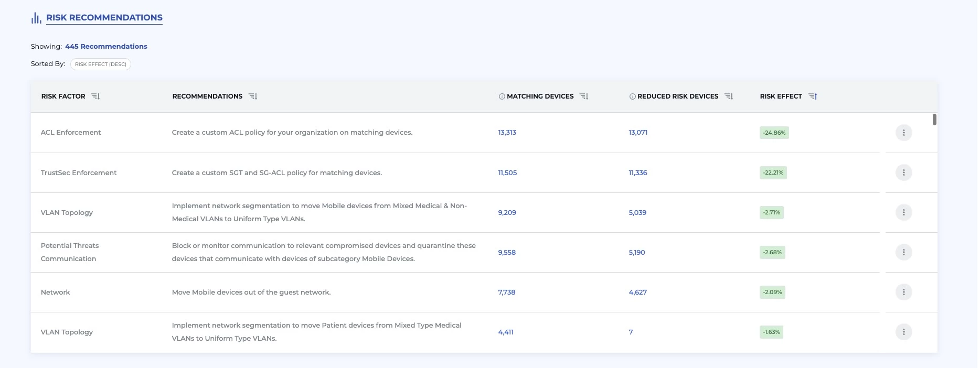Click the -24.86% risk effect badge
Screen dimensions: 980x368
[x=774, y=133]
